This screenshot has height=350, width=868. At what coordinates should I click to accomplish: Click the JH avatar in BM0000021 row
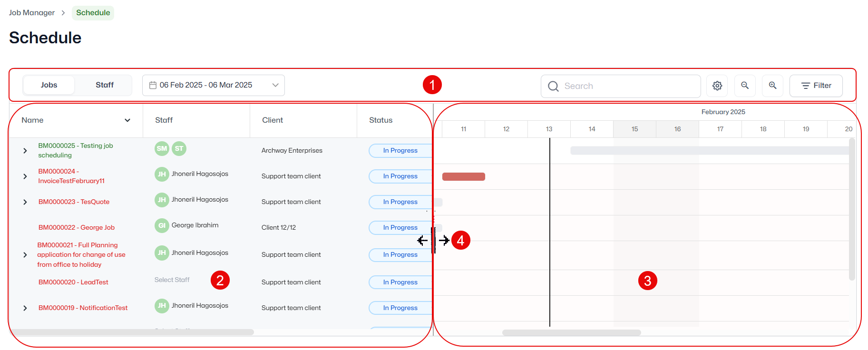coord(162,253)
